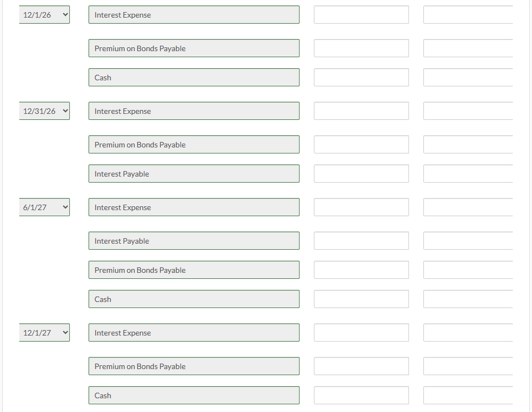The image size is (532, 412).
Task: Click the Interest Expense field for 12/1/27
Action: (x=193, y=332)
